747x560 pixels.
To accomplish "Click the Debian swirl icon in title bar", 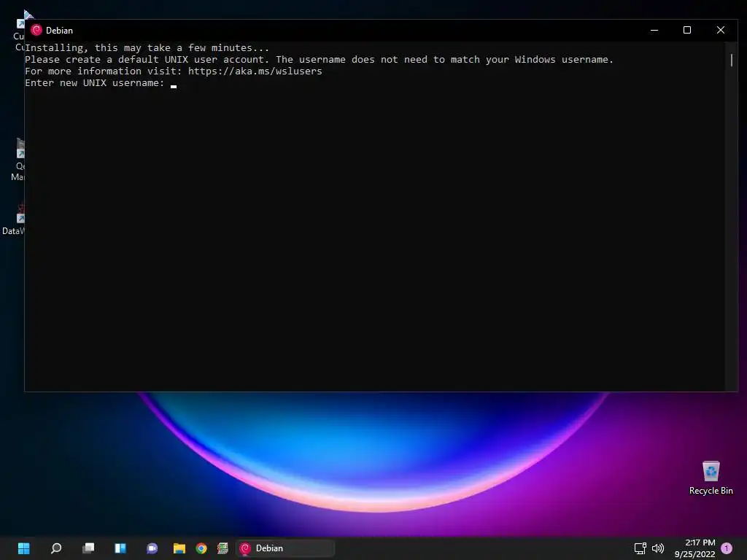I will tap(36, 30).
